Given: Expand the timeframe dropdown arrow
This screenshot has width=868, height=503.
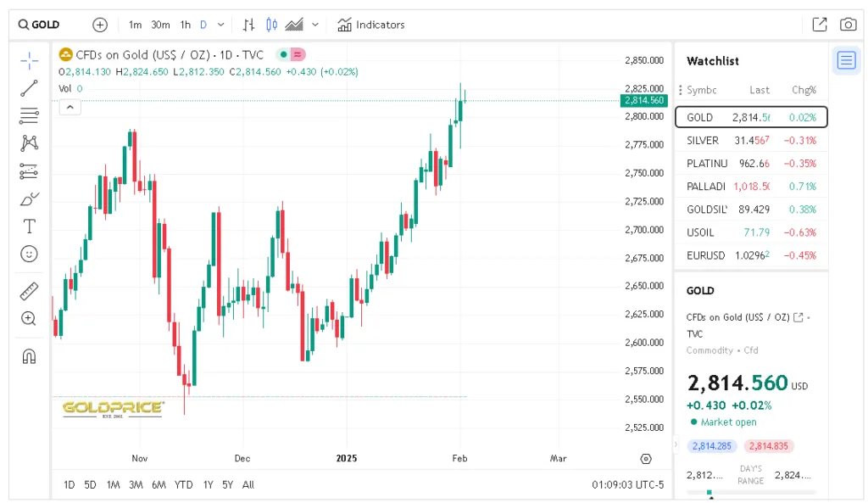Looking at the screenshot, I should click(x=221, y=25).
